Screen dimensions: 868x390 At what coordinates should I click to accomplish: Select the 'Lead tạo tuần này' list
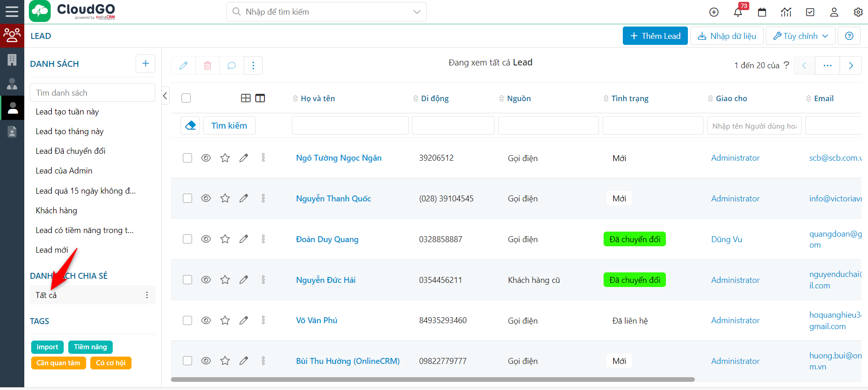click(67, 112)
